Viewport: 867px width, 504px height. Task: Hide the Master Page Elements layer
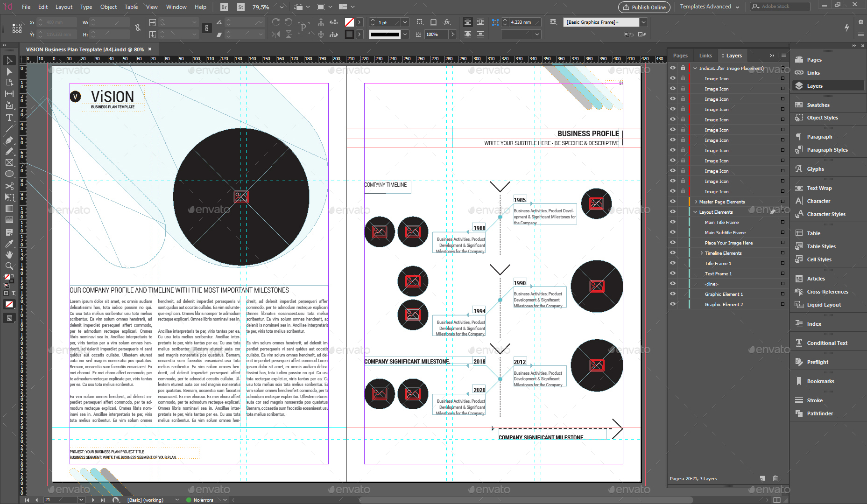point(672,202)
